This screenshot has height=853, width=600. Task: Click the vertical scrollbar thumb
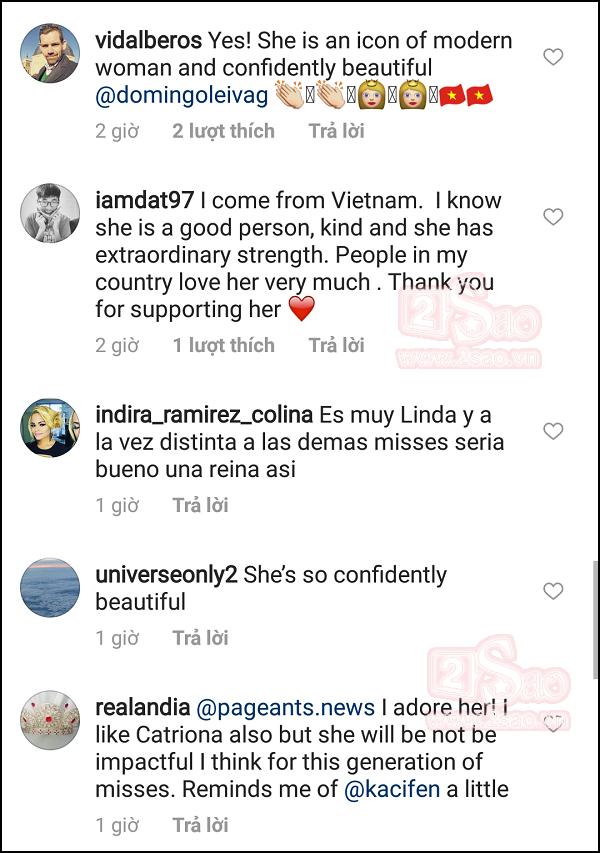coord(595,620)
